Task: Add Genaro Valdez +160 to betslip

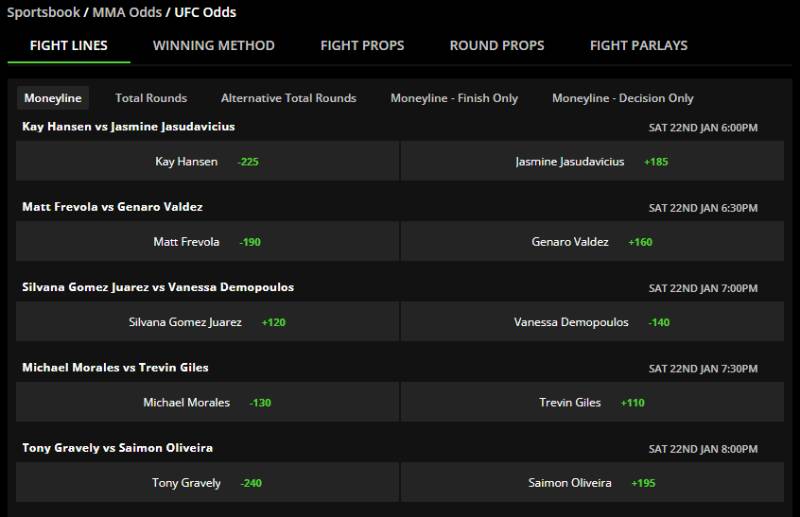Action: coord(592,241)
